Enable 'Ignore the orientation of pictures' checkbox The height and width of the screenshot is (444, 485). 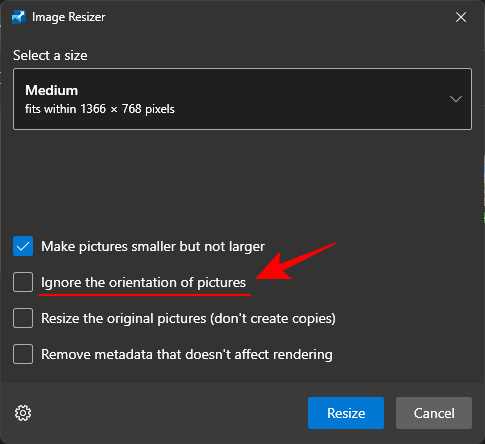point(23,282)
